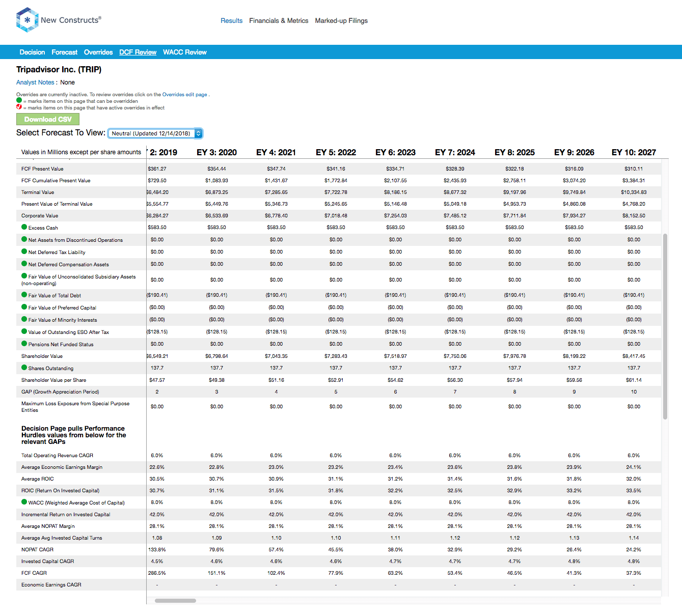Click the Total Operating Revenue CAGR row label
This screenshot has width=682, height=616.
(57, 456)
